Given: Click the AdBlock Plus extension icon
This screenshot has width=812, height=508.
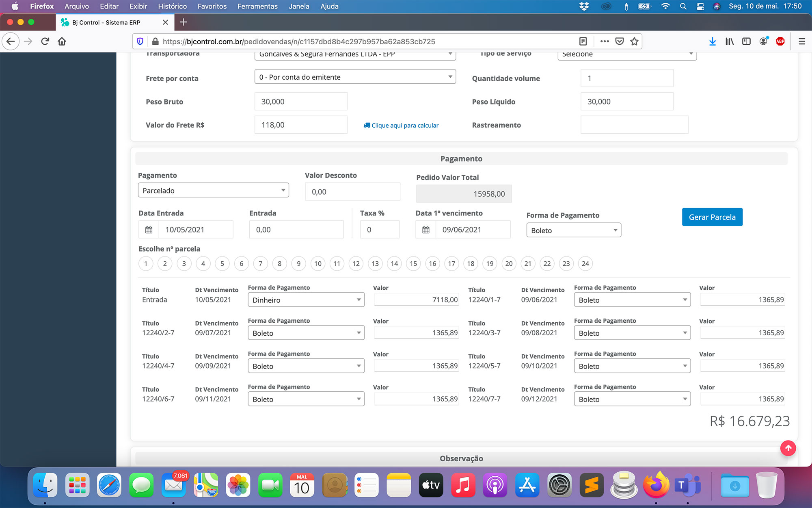Looking at the screenshot, I should point(780,41).
